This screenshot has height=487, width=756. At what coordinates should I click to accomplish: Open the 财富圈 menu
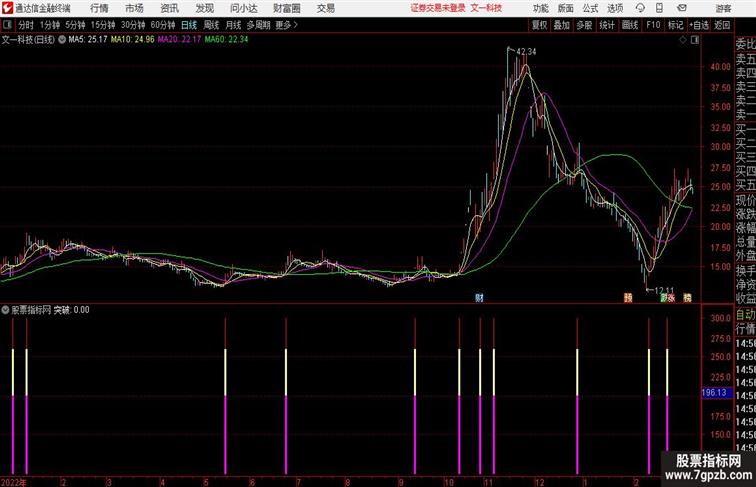pyautogui.click(x=287, y=8)
